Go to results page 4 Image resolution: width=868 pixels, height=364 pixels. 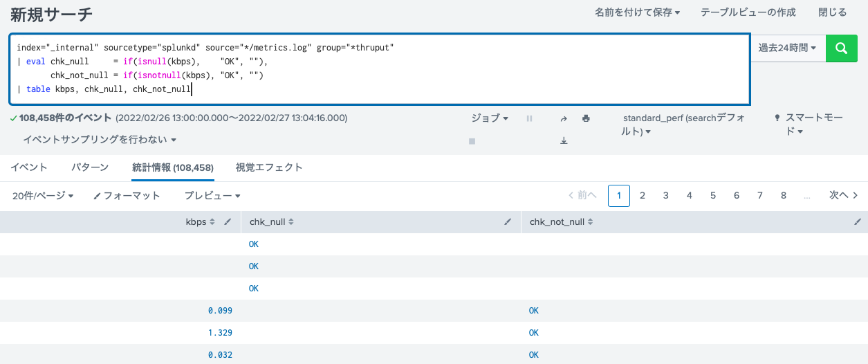[690, 196]
